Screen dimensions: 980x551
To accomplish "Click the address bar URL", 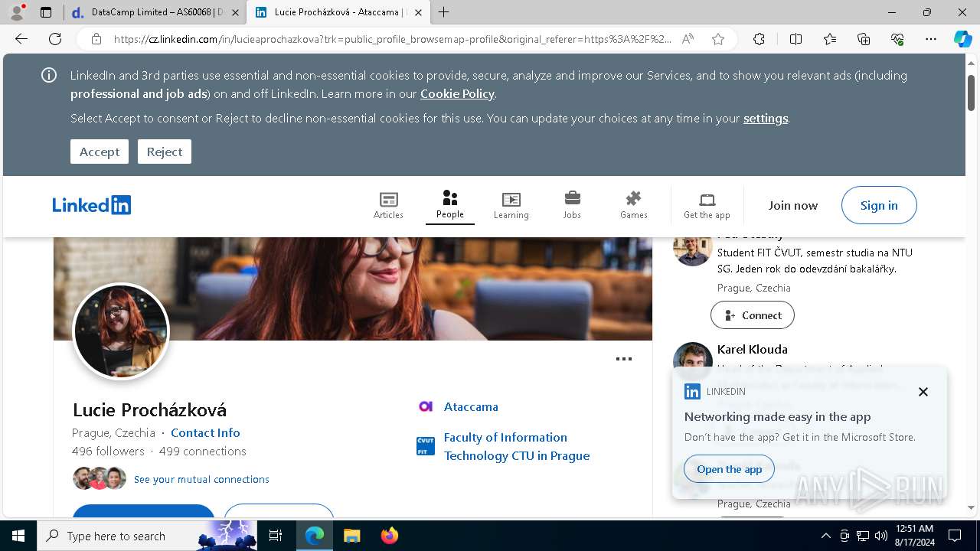I will coord(393,39).
